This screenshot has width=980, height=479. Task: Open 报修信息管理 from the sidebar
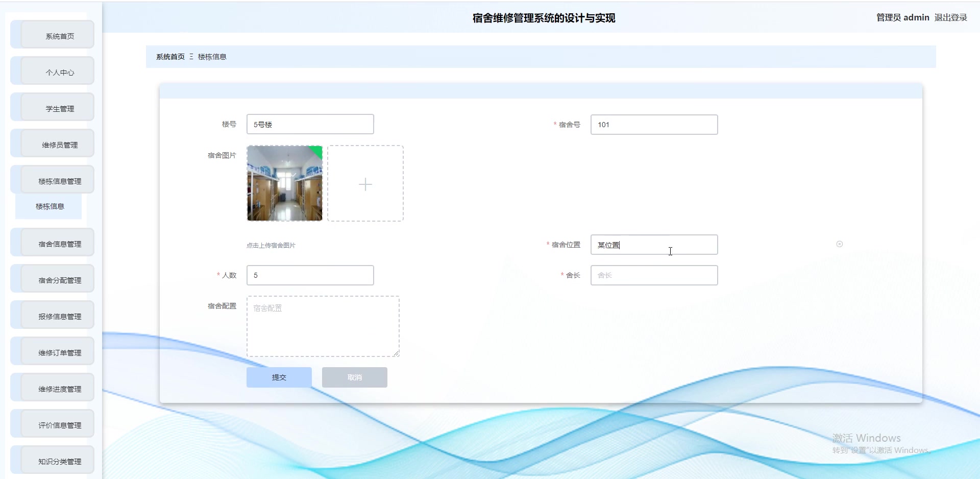point(52,315)
